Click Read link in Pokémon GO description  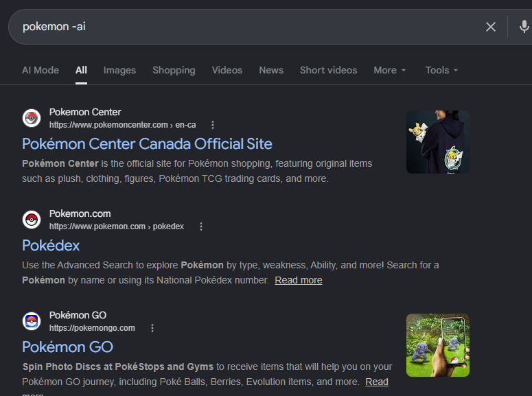(x=377, y=382)
